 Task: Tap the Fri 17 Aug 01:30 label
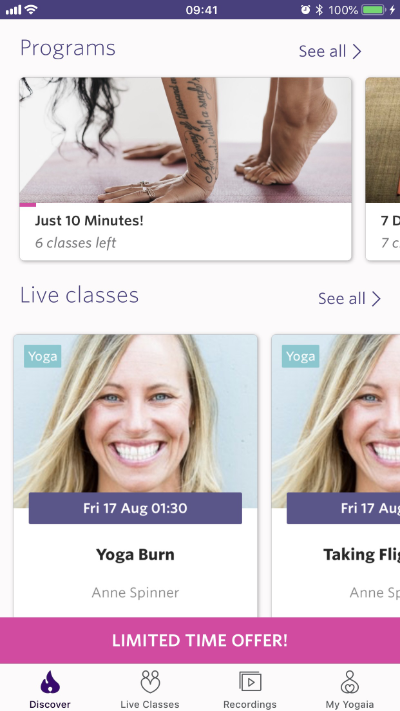(x=135, y=508)
